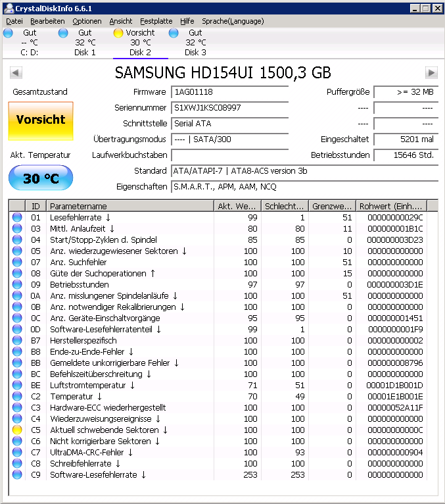Select the Anz. Geräte-Einschaltvorgänge row
This screenshot has width=445, height=504.
click(x=218, y=318)
